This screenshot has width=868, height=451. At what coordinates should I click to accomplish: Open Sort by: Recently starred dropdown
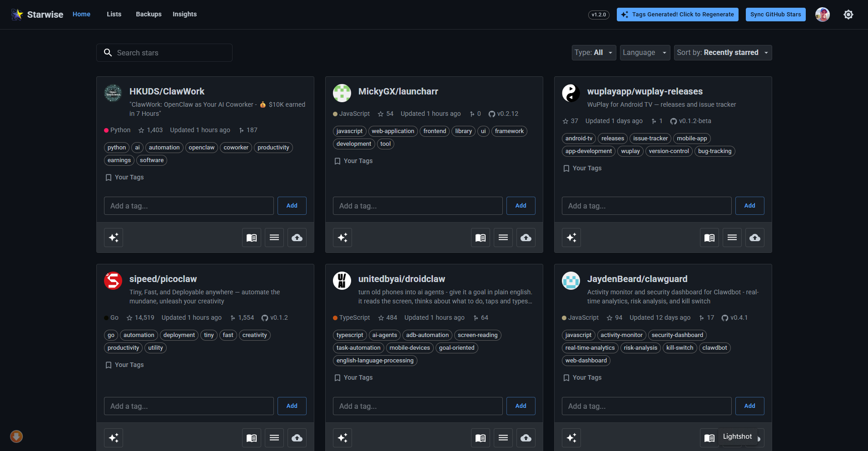click(723, 53)
